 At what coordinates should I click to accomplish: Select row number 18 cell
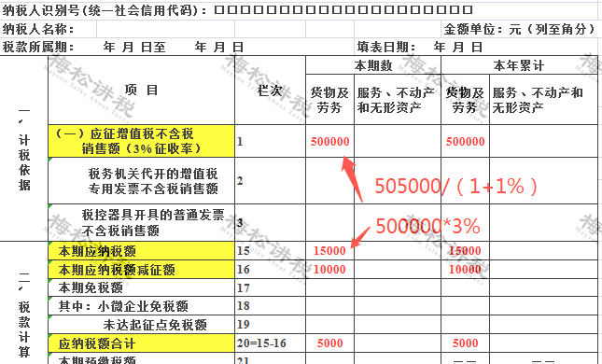270,306
